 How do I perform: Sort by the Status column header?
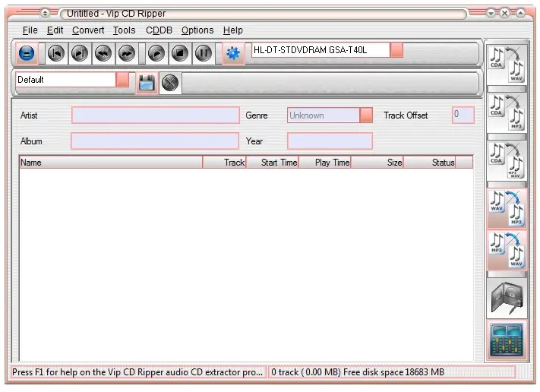429,163
